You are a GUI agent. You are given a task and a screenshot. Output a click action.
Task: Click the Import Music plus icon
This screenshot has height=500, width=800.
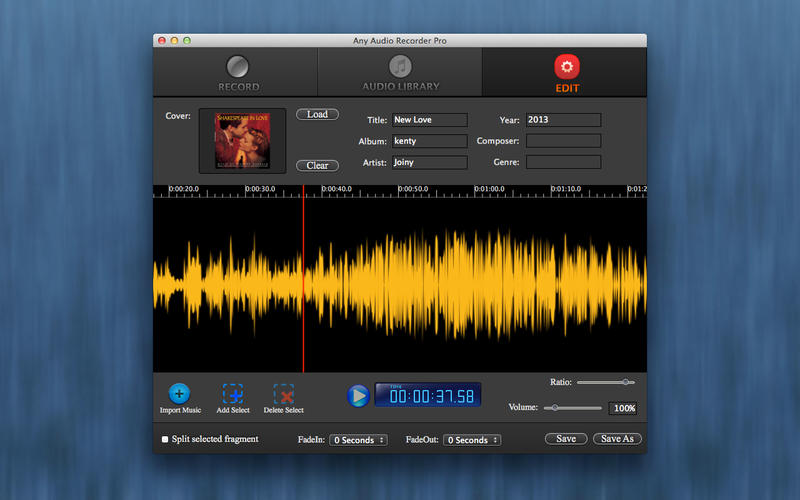pos(179,393)
